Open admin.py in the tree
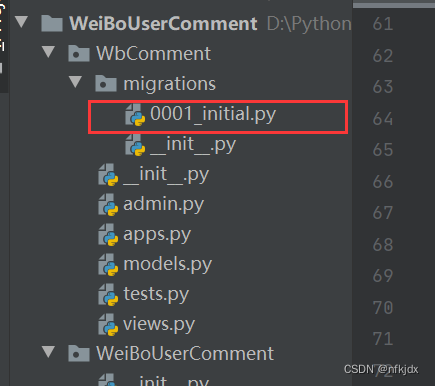The image size is (435, 386). point(163,205)
